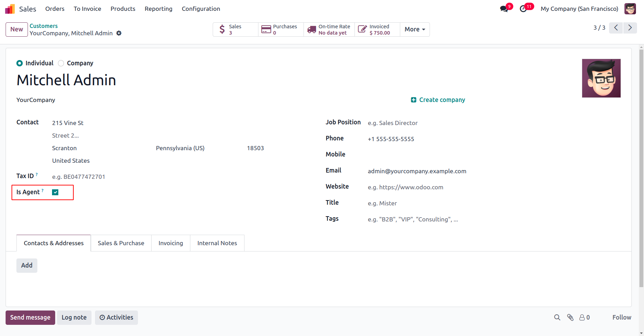Switch to the Sales & Purchase tab
This screenshot has height=336, width=644.
click(121, 243)
